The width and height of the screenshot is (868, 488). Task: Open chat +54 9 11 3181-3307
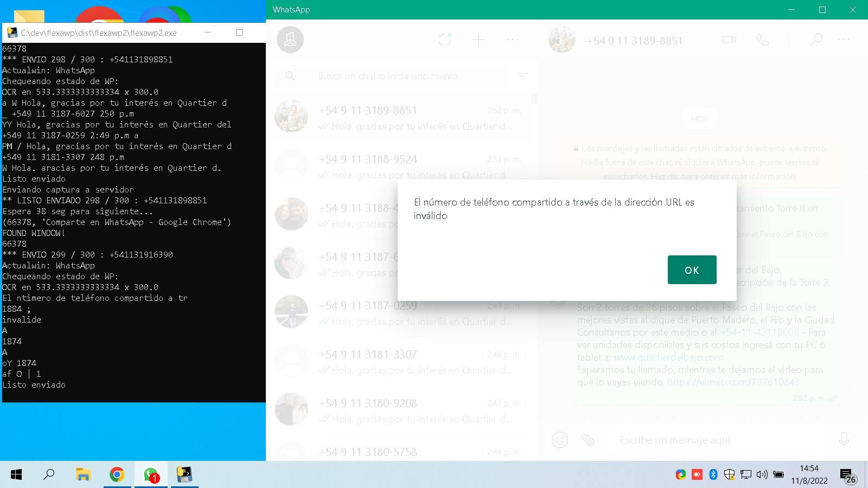point(399,361)
